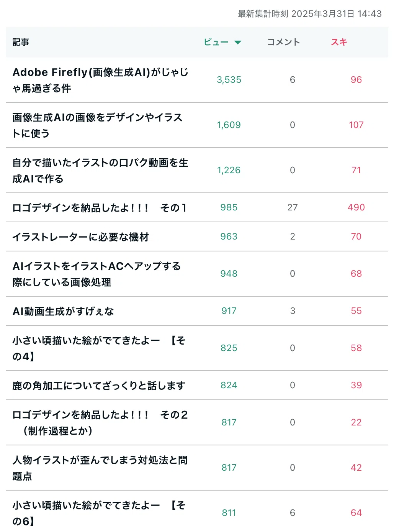Open 小さい頃描いた絵がでてきたよー その4 article
Viewport: 399px width, 532px height.
[99, 348]
